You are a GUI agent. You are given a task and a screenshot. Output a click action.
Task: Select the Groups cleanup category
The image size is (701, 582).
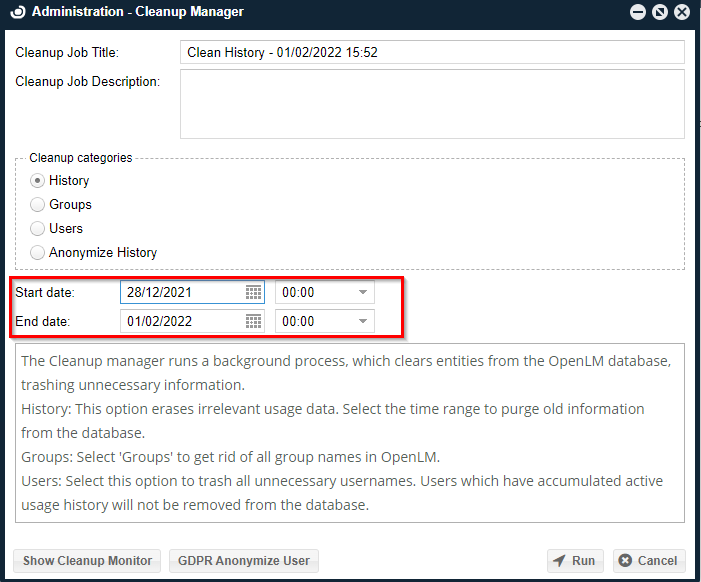coord(38,205)
